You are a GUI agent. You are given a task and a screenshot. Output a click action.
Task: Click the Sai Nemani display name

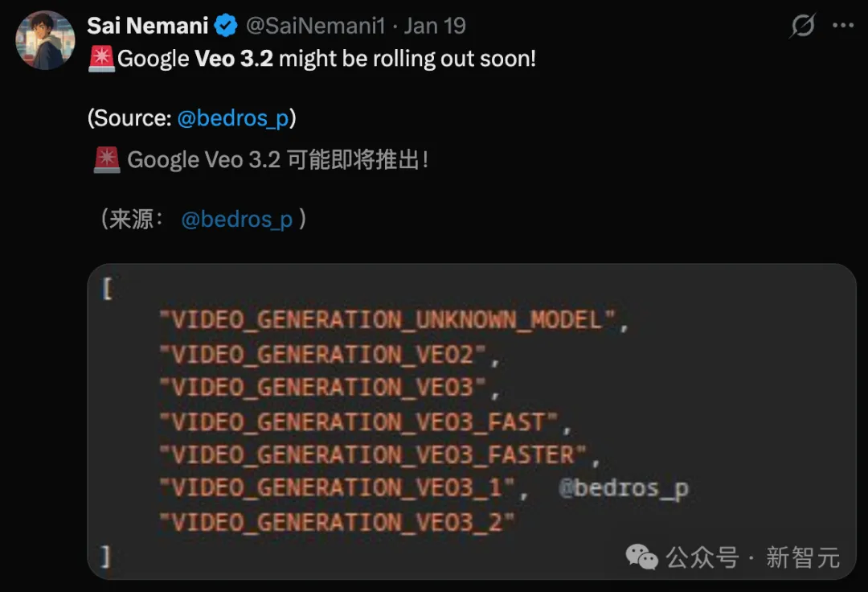tap(147, 26)
